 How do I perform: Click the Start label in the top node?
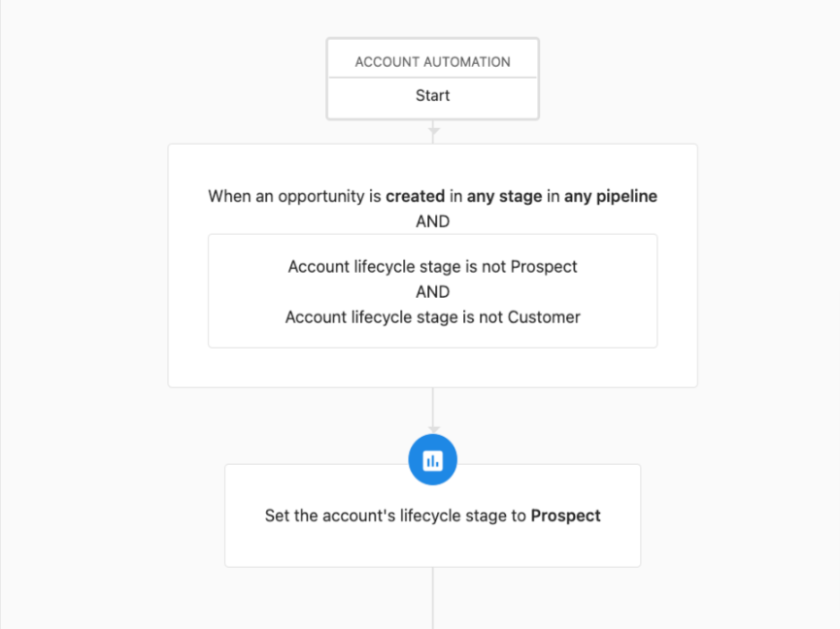pyautogui.click(x=432, y=95)
